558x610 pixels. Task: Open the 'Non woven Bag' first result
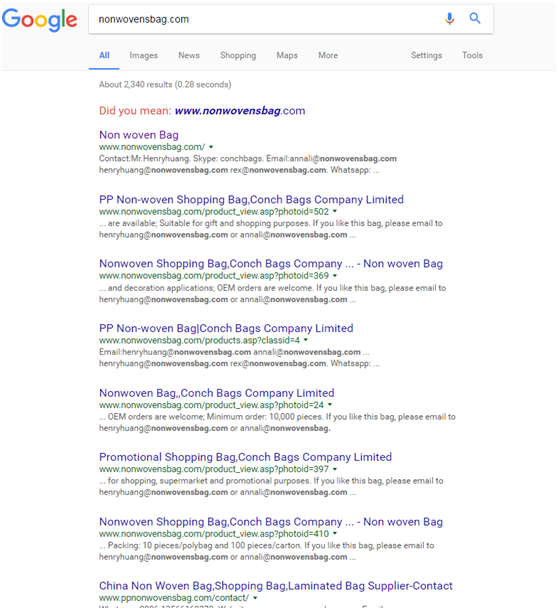[139, 135]
